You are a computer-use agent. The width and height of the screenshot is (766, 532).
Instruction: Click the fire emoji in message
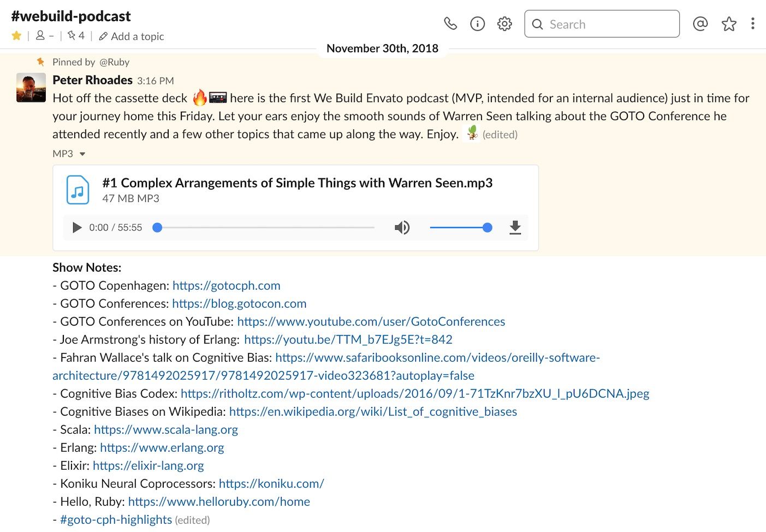(200, 98)
